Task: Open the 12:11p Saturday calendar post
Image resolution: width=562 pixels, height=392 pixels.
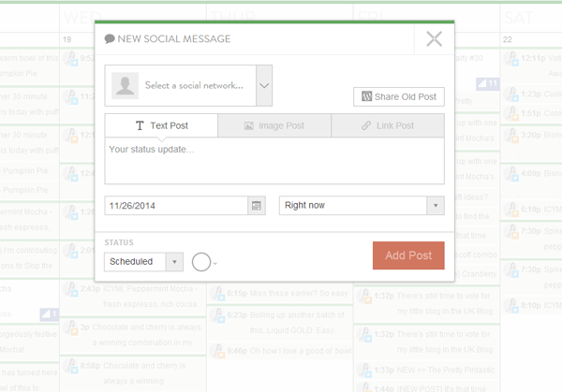Action: coord(532,65)
